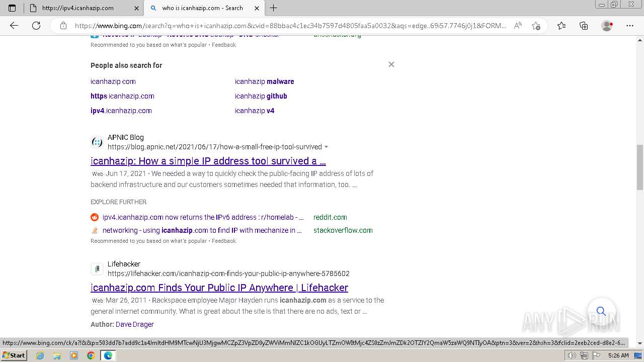Launch Internet Explorer from taskbar
Viewport: 644px width, 362px height.
40,355
